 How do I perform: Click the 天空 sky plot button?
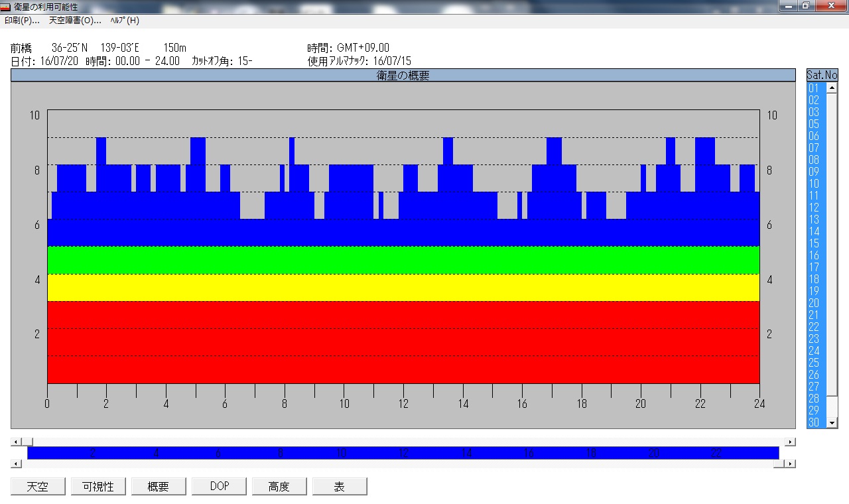coord(38,486)
